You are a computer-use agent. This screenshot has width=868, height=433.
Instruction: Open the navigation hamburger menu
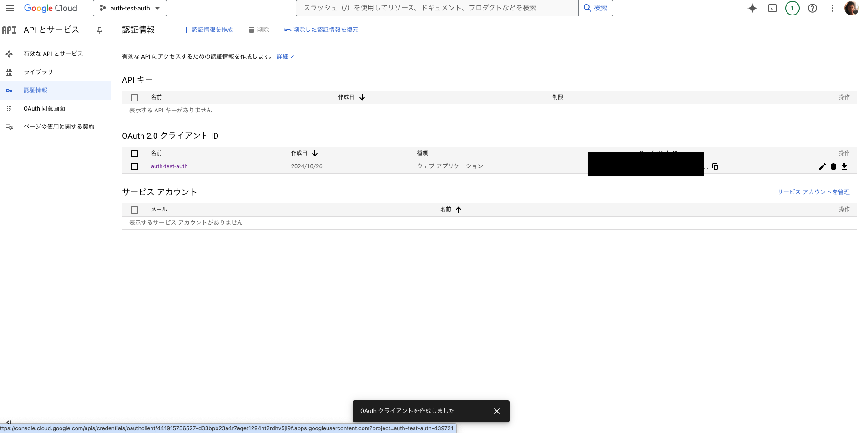click(x=10, y=8)
